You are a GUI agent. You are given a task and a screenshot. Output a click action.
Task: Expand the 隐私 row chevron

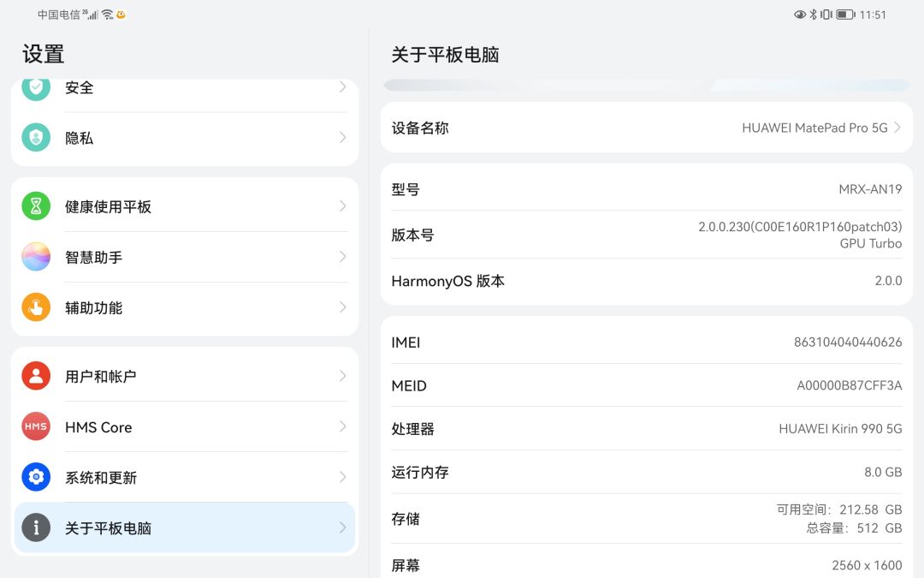342,137
